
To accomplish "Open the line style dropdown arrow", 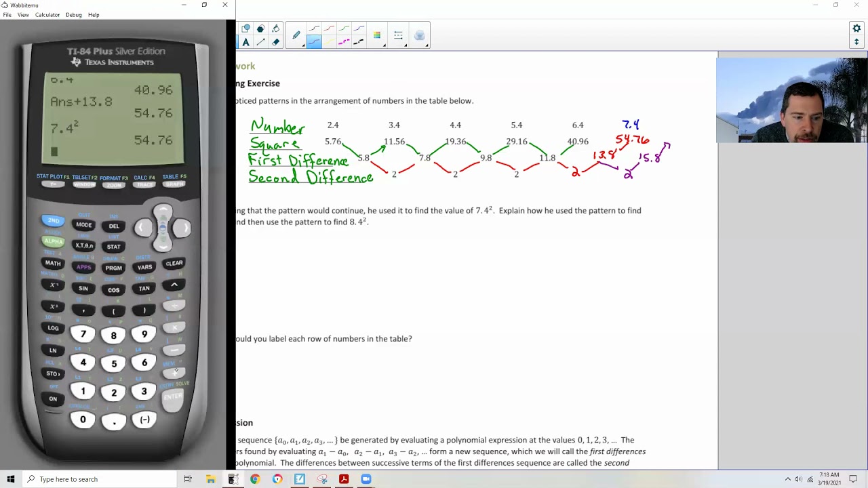I will 406,45.
